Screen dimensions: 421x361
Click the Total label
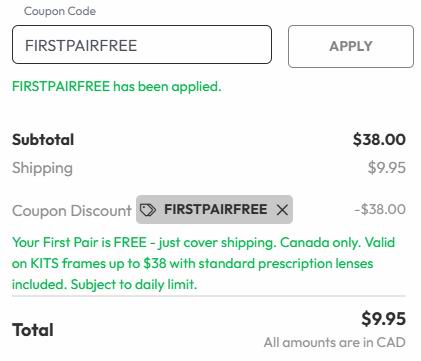33,330
